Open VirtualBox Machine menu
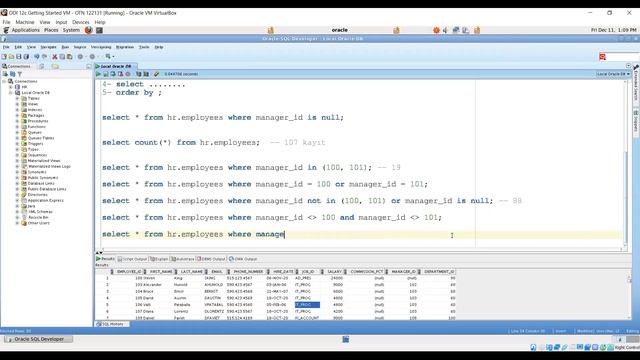Viewport: 640px width, 360px height. point(25,22)
